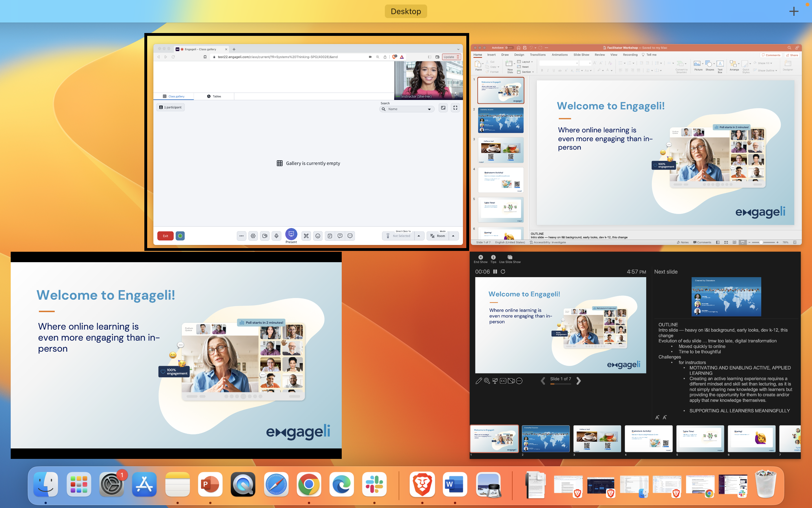
Task: Open the Recording ribbon tab
Action: point(630,55)
